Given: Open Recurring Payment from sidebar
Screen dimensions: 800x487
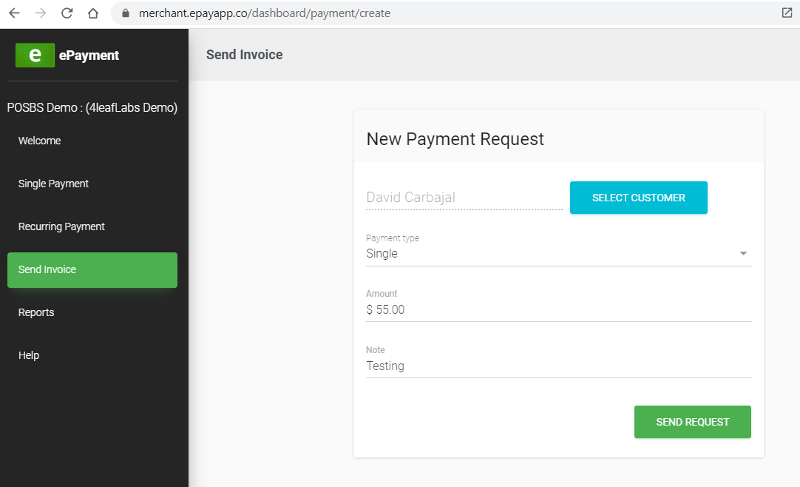Looking at the screenshot, I should click(62, 227).
